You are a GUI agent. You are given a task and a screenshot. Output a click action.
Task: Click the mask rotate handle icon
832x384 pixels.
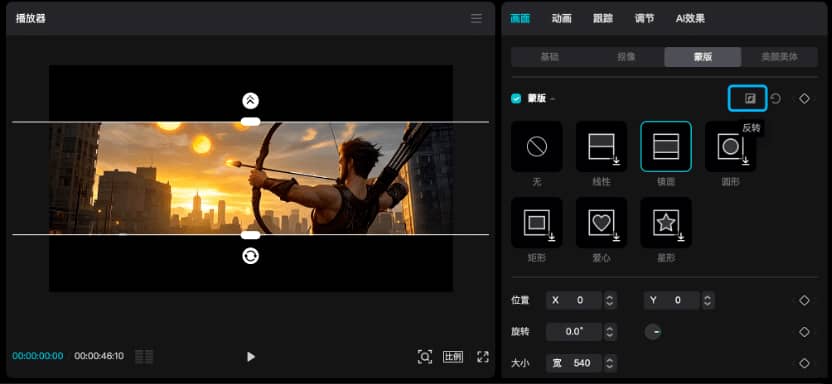(x=250, y=256)
